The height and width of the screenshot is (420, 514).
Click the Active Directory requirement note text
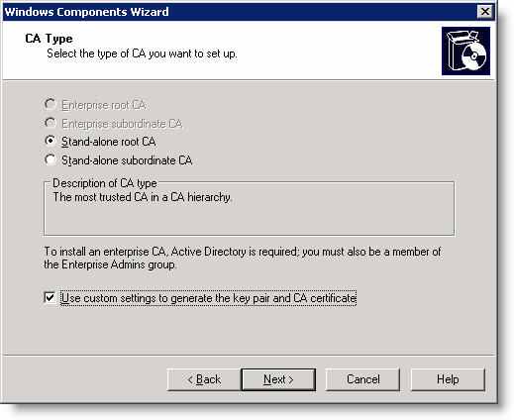click(x=243, y=258)
